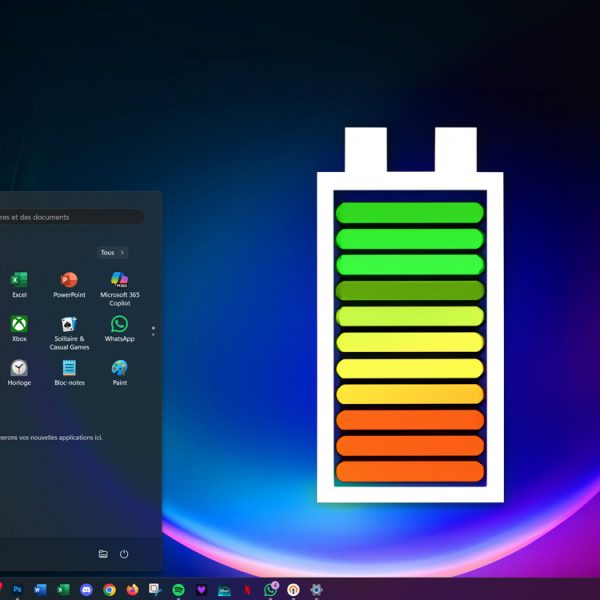Open the teal streaming app taskbar icon
This screenshot has width=600, height=600.
(x=224, y=590)
